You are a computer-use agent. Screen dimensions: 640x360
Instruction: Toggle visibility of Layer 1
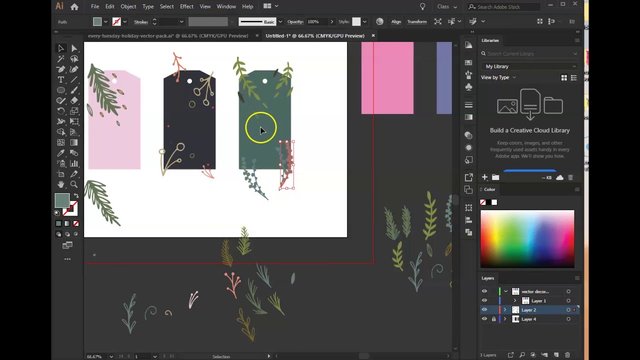(484, 301)
